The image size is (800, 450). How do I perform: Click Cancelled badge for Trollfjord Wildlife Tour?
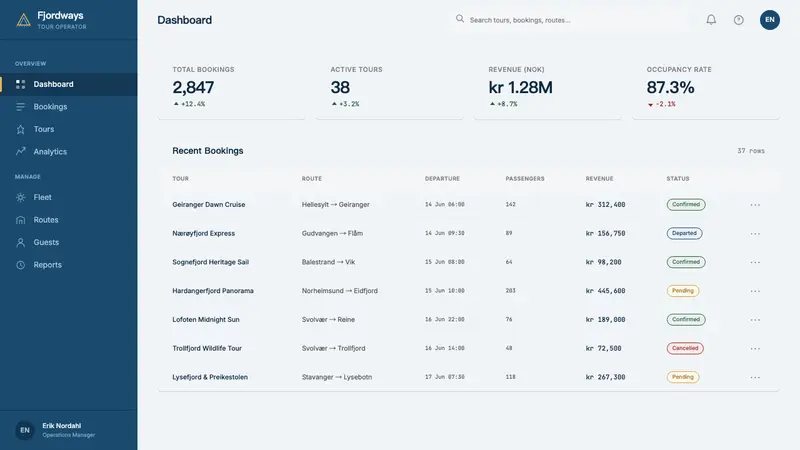point(685,348)
